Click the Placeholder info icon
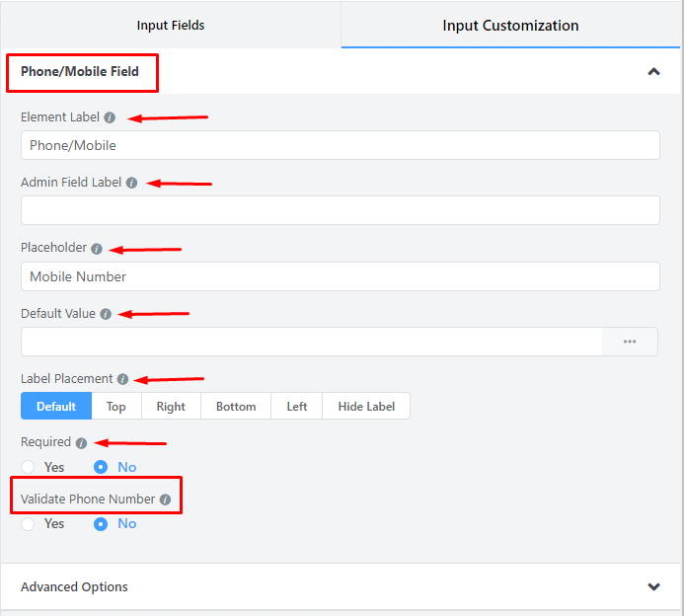Screen dimensions: 684x616 tap(97, 249)
